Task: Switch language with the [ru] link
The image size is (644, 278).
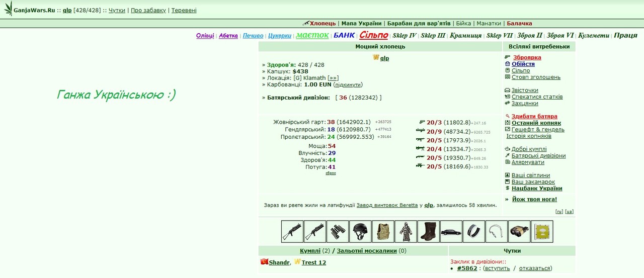Action: (559, 212)
